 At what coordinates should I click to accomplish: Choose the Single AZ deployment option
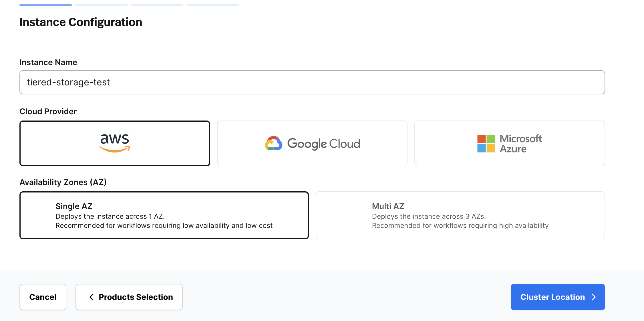click(164, 215)
